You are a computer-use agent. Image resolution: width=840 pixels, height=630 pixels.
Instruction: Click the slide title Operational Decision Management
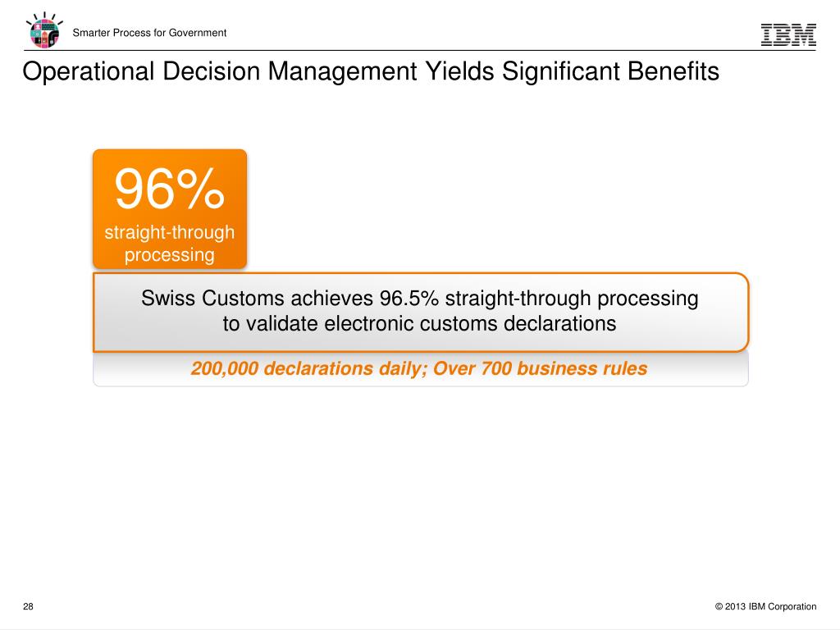[220, 71]
